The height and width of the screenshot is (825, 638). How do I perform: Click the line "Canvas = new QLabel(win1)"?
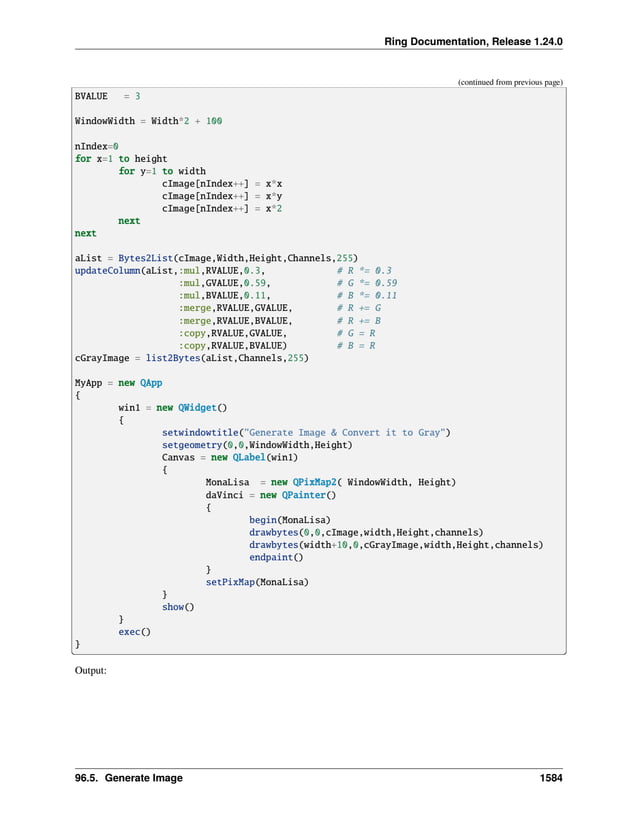coord(230,458)
